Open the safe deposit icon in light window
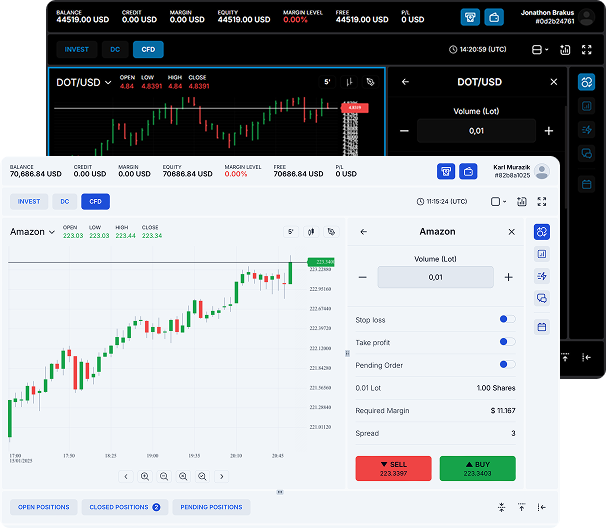The height and width of the screenshot is (528, 606). pos(446,171)
